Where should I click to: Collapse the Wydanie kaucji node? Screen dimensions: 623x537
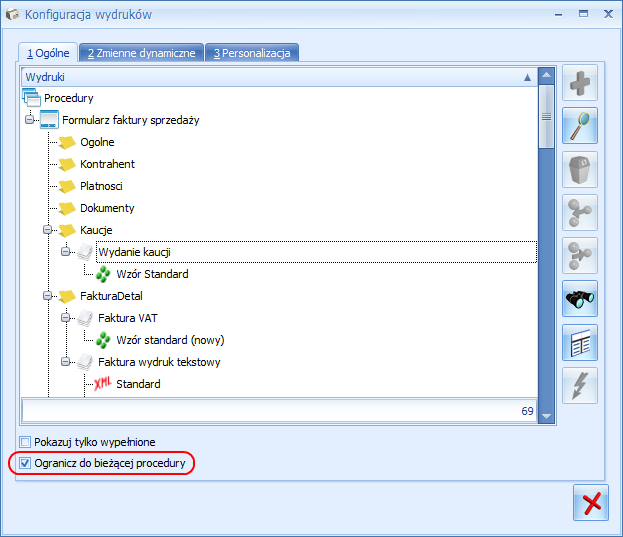coord(66,252)
